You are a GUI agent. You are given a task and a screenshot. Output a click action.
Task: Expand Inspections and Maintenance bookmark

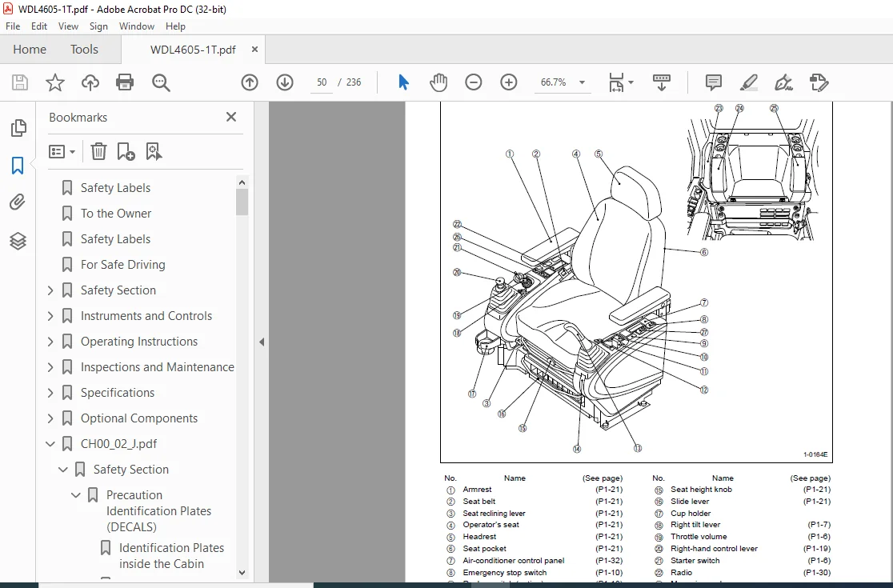pos(50,367)
